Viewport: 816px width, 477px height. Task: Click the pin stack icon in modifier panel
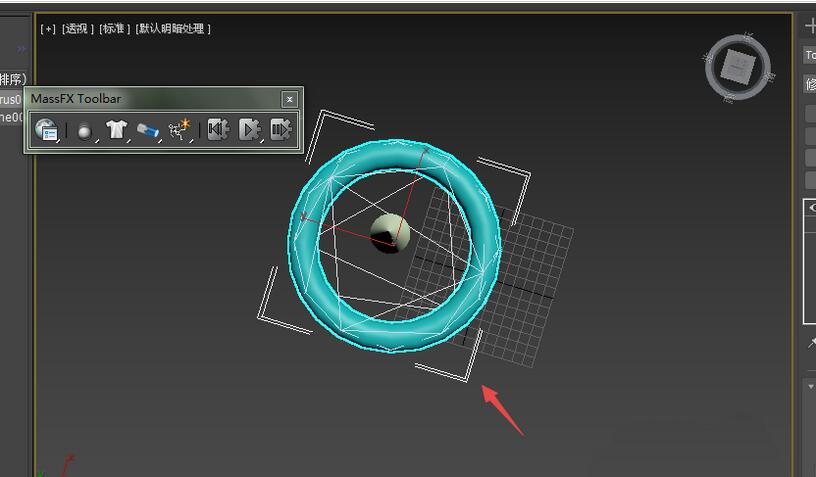(811, 342)
